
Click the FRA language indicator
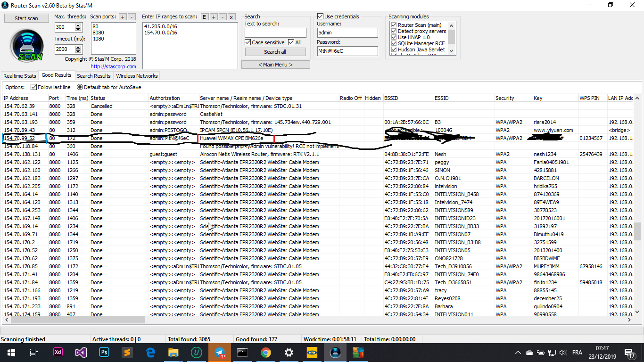click(x=577, y=353)
